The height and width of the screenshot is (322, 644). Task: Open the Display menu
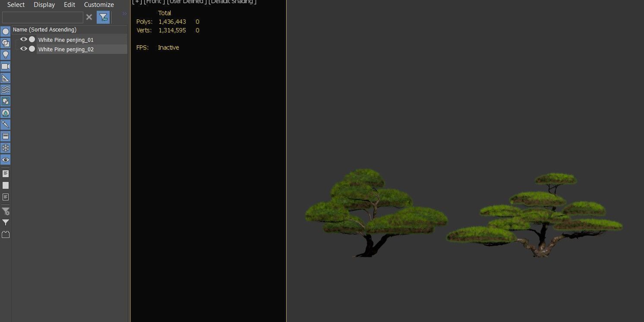[x=44, y=5]
